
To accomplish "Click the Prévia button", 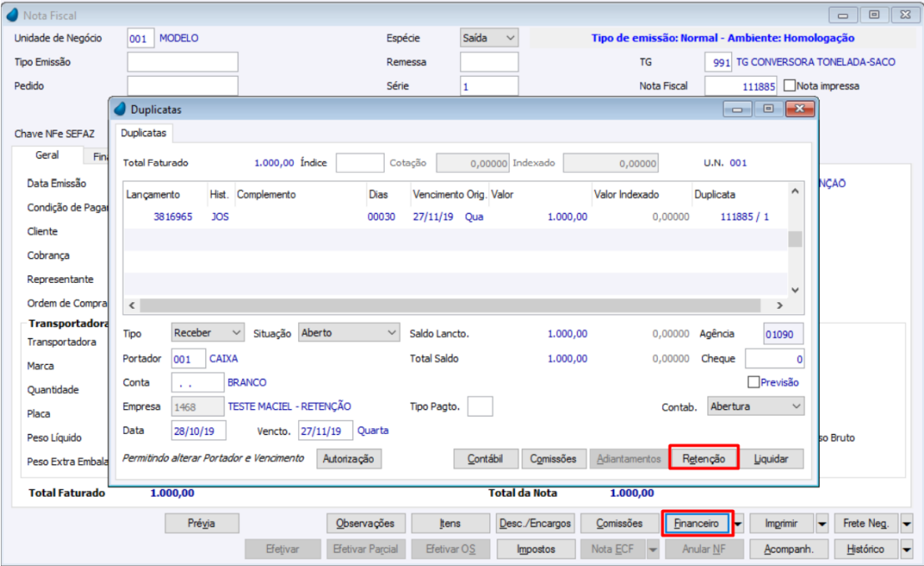I will pyautogui.click(x=201, y=523).
